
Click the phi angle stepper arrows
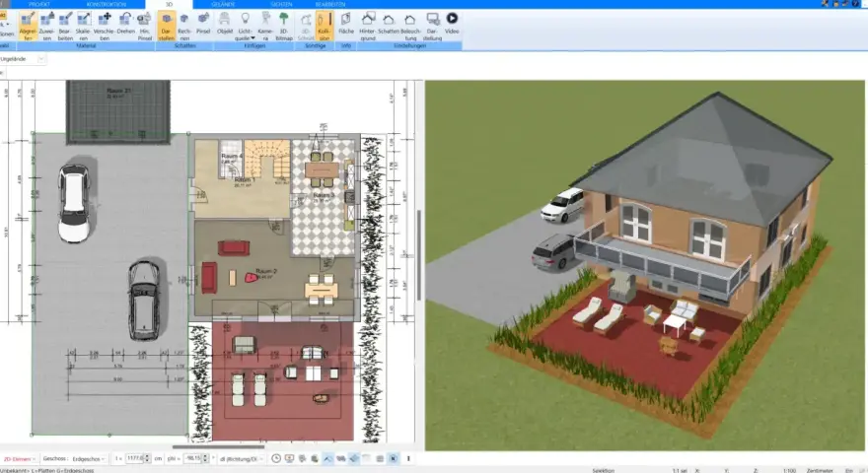(205, 458)
